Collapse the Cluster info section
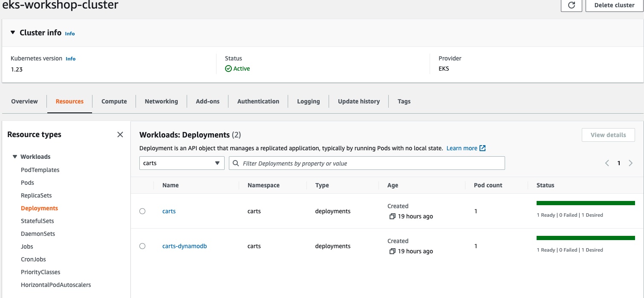 13,33
